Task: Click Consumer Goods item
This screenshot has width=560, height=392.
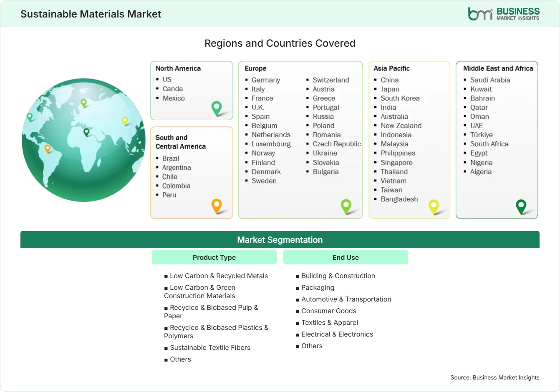Action: 326,311
